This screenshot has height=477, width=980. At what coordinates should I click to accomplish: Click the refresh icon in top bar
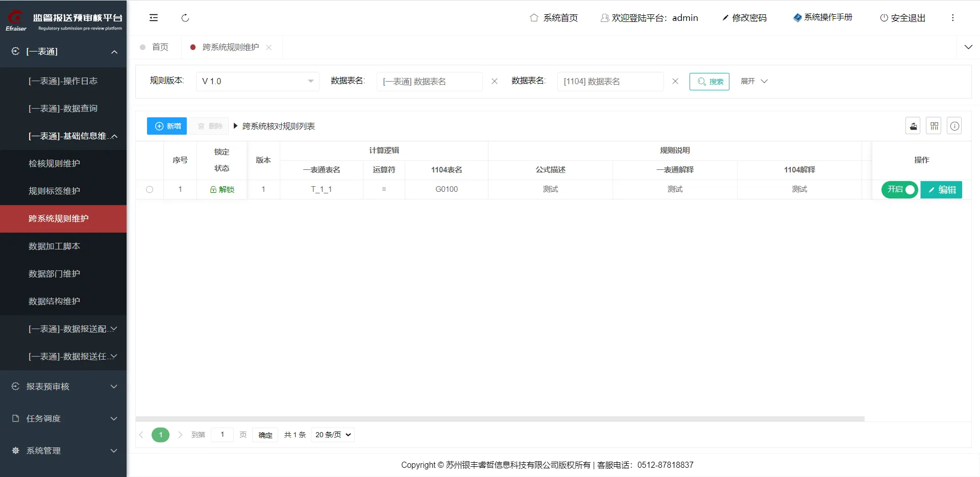click(185, 18)
